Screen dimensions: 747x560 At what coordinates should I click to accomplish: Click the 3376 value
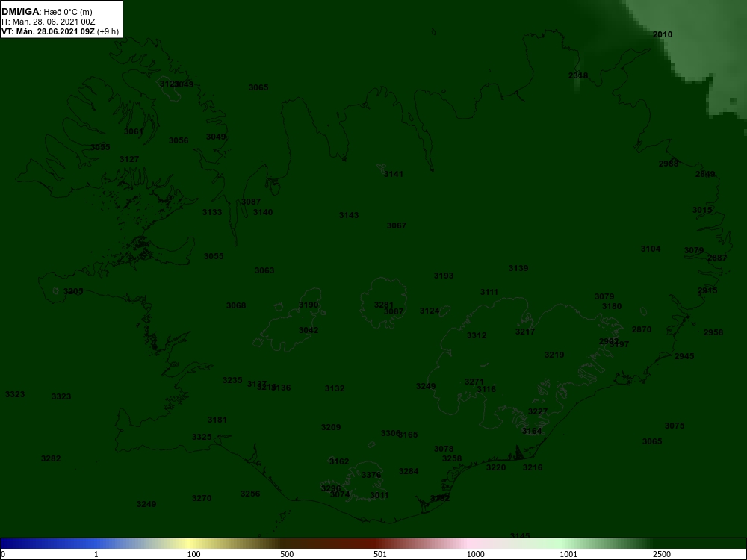[371, 475]
